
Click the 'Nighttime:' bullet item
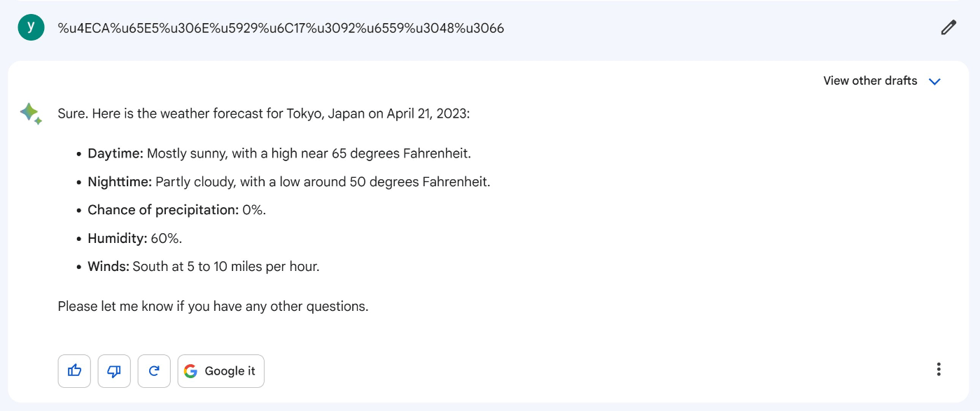click(289, 182)
